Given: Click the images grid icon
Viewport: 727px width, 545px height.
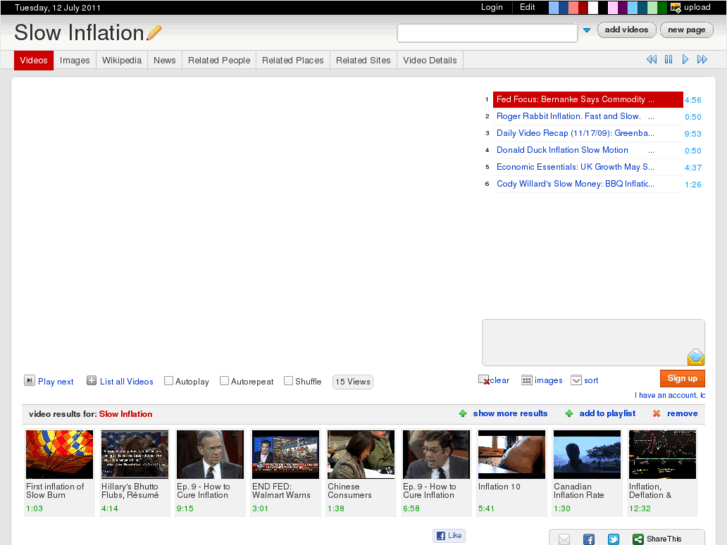Looking at the screenshot, I should [527, 380].
